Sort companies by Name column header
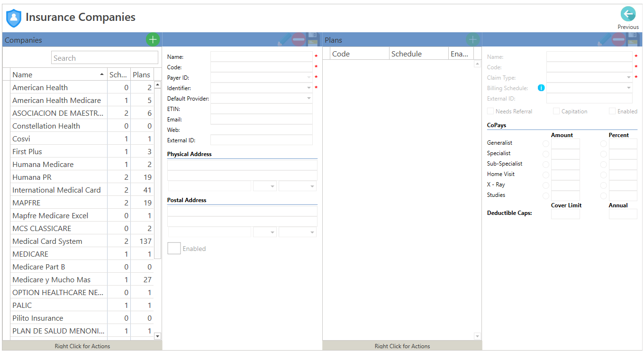 [59, 74]
